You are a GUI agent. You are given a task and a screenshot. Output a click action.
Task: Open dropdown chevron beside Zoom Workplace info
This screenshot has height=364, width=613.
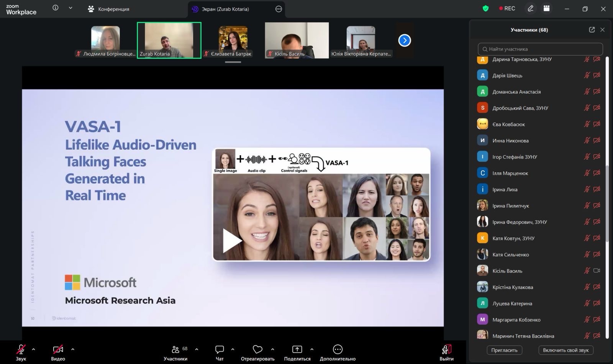pyautogui.click(x=70, y=8)
